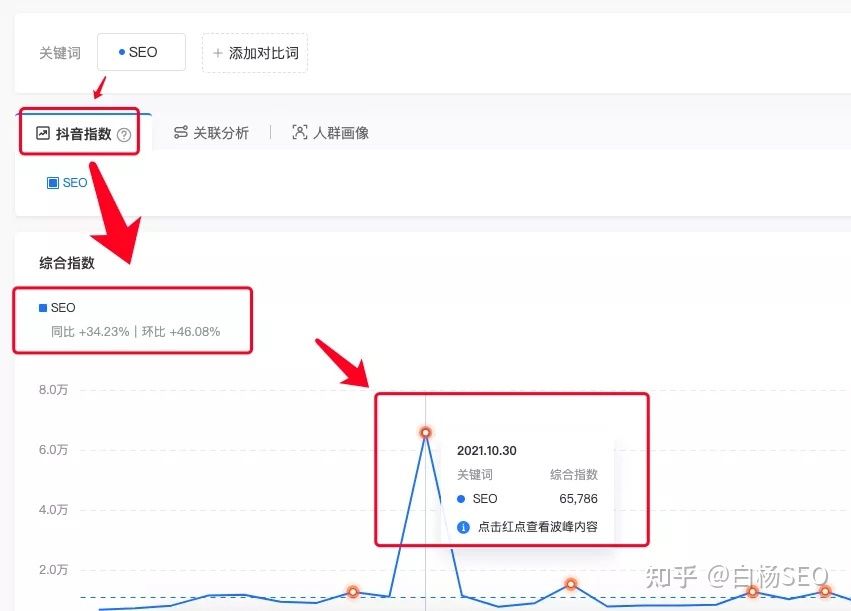Switch to the 人群画像 tab
851x611 pixels.
pos(330,131)
